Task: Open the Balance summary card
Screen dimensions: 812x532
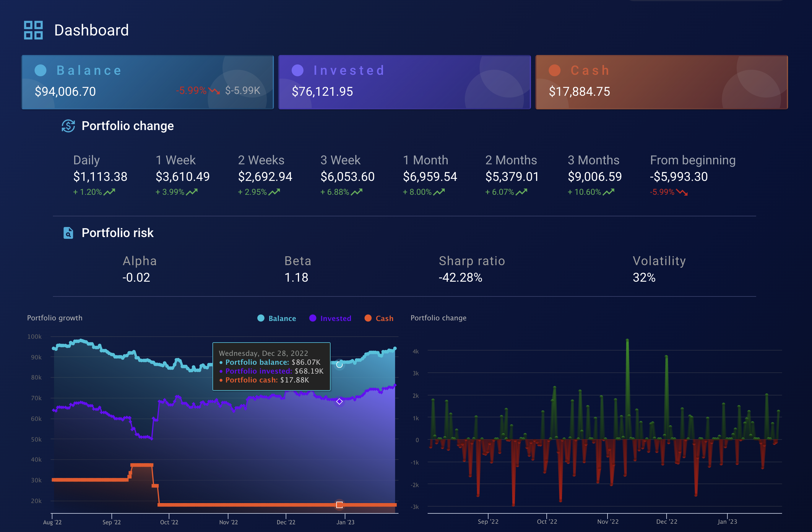Action: coord(147,82)
